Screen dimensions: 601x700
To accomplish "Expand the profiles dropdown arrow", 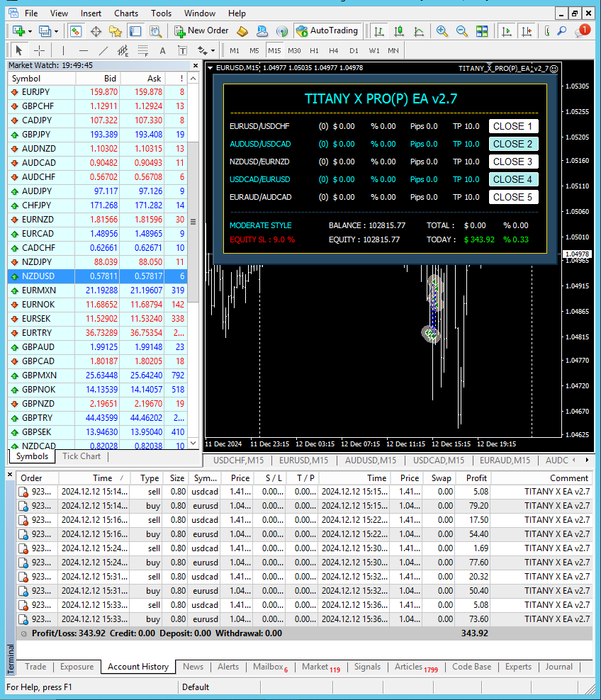I will coord(56,31).
